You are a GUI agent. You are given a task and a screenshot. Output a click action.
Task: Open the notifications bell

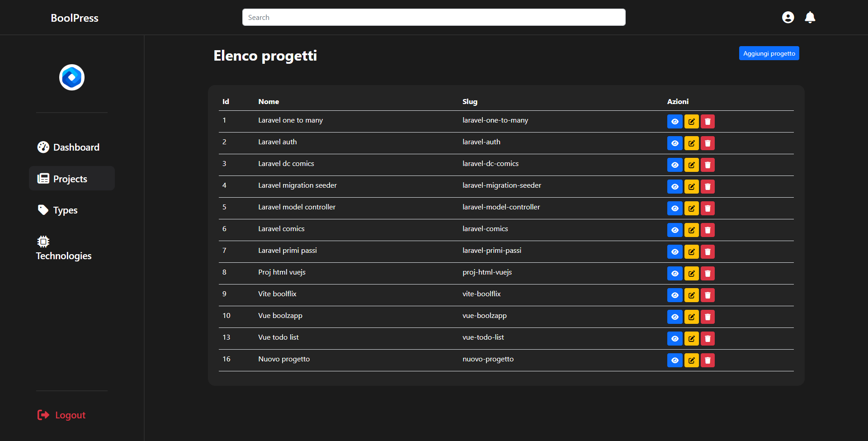pos(810,17)
